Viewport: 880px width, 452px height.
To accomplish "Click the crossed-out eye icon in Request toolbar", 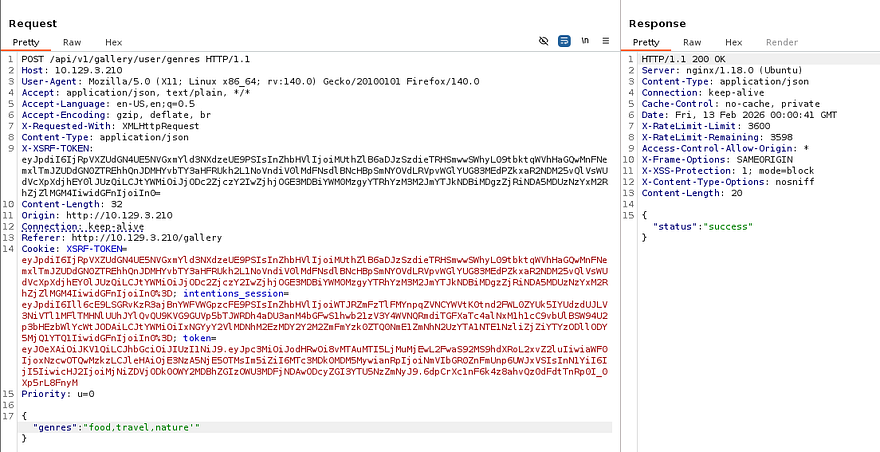I will click(x=543, y=42).
